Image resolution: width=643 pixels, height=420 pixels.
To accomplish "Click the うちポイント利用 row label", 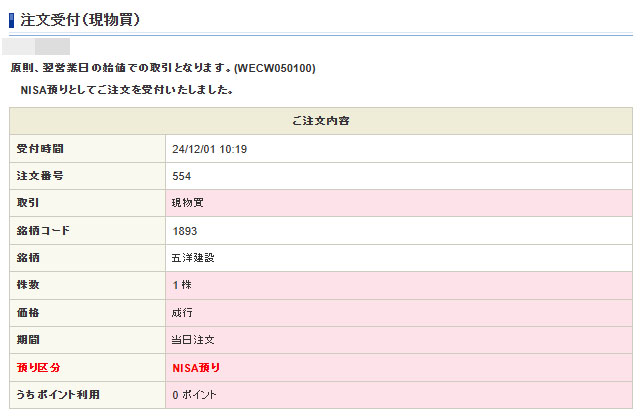I will (x=58, y=395).
